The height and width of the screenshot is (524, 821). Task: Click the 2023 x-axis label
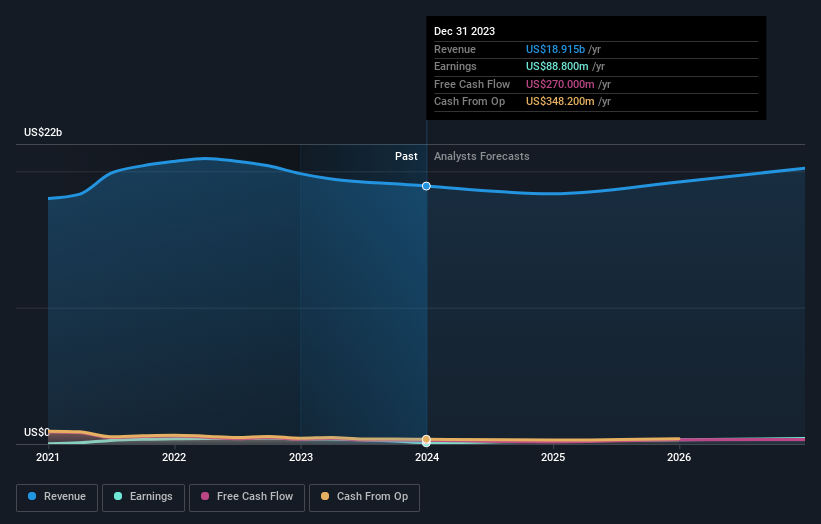[x=301, y=457]
